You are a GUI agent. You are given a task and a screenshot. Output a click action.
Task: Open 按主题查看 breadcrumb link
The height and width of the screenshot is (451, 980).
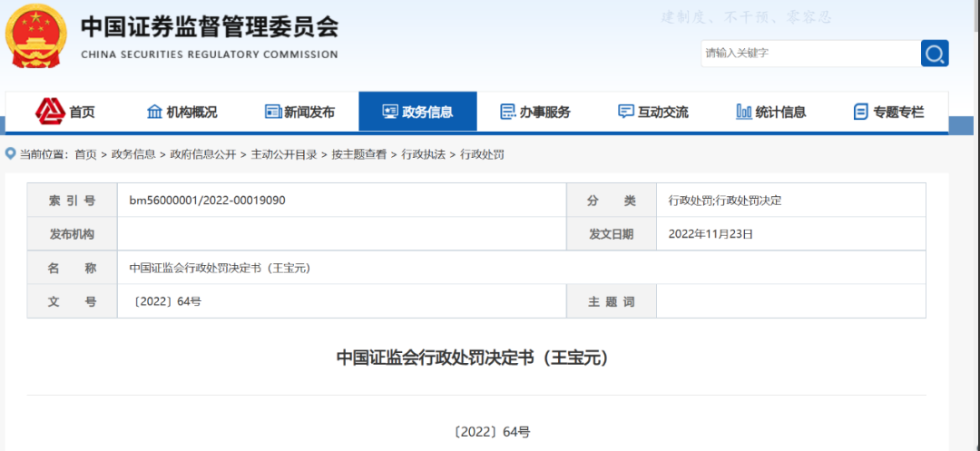pos(358,154)
